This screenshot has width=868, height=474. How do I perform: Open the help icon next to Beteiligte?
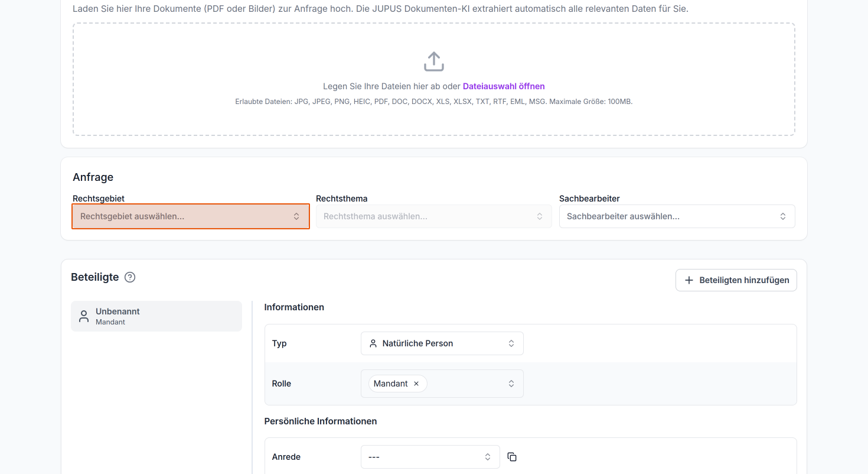click(x=130, y=277)
